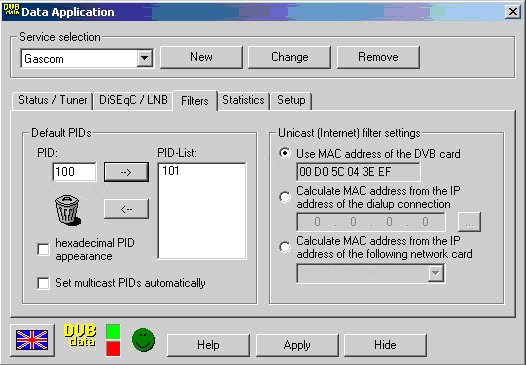This screenshot has height=365, width=526.
Task: Expand the network card dropdown
Action: (x=435, y=273)
